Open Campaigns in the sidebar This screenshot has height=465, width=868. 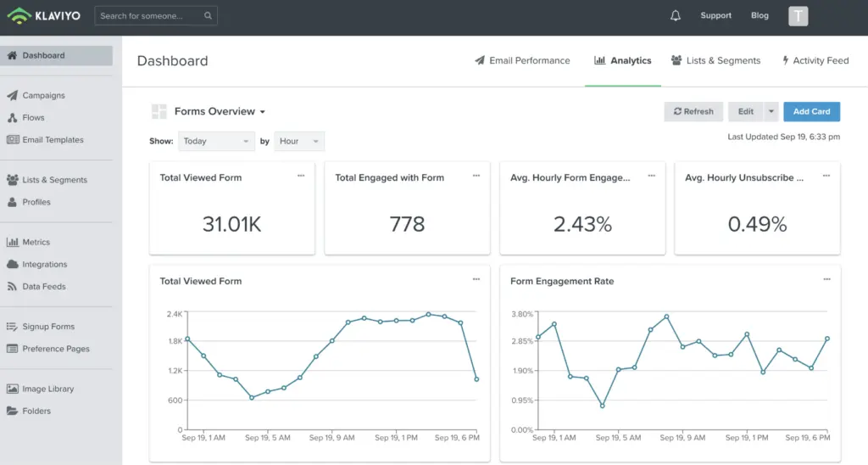[x=43, y=96]
